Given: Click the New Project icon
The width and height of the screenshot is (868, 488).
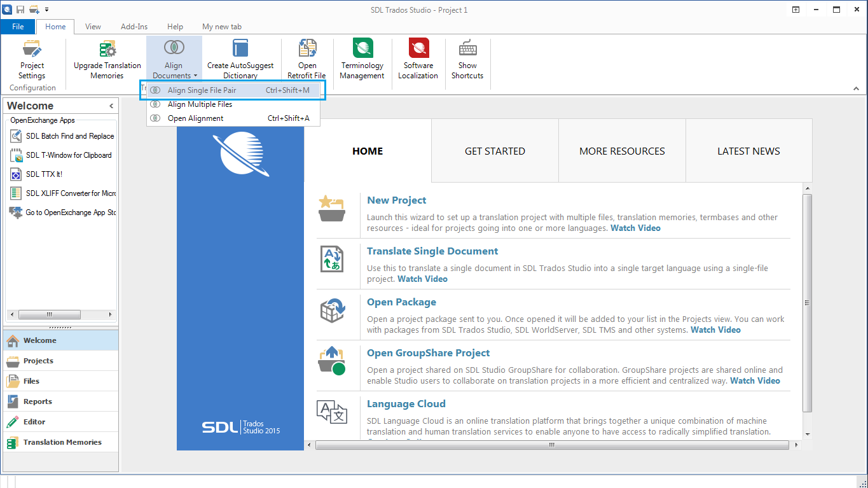Looking at the screenshot, I should coord(331,209).
